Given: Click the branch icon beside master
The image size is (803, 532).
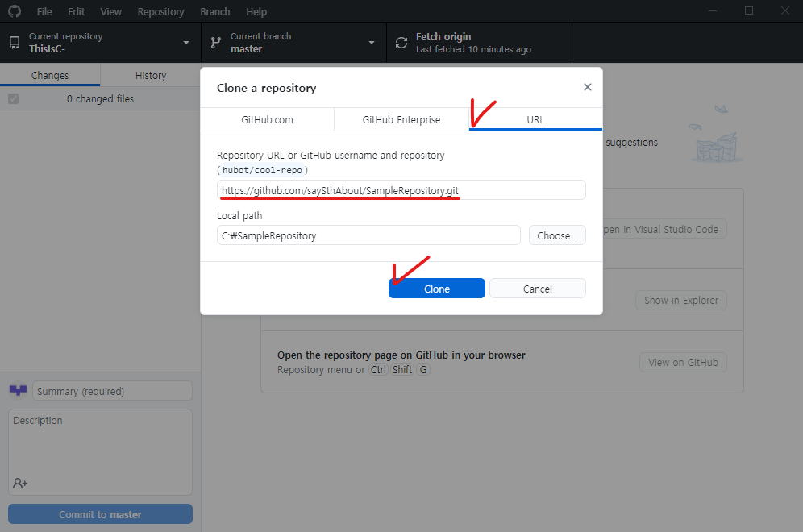Looking at the screenshot, I should click(215, 43).
